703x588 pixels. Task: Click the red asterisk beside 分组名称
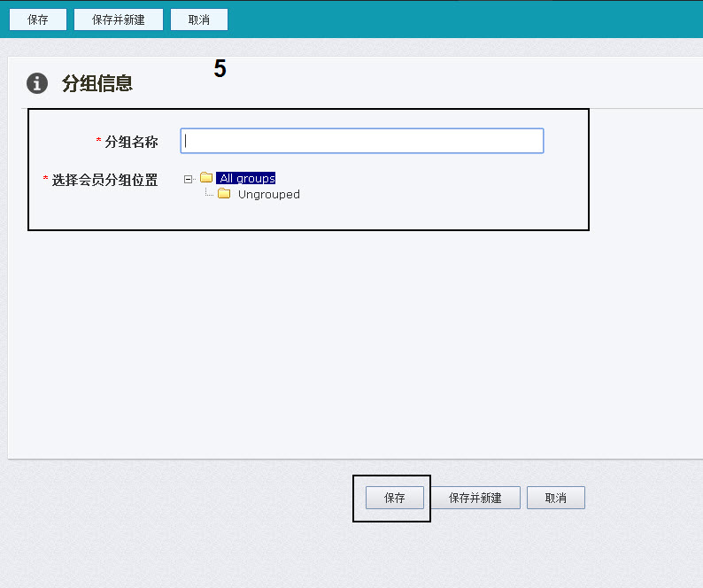point(99,142)
